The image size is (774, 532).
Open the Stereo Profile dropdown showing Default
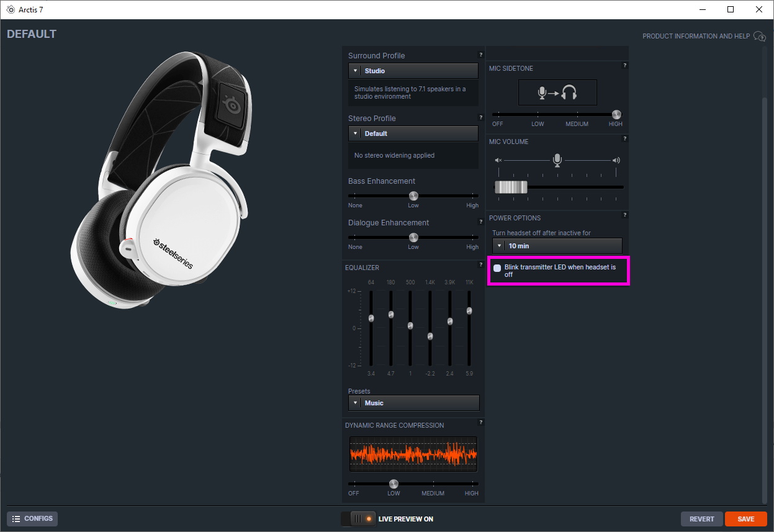tap(413, 133)
